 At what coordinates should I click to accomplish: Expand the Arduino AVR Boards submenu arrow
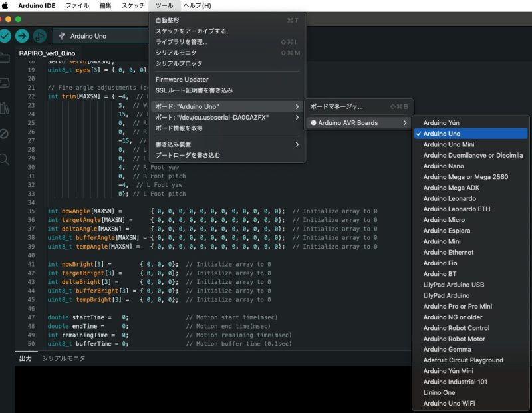coord(405,123)
